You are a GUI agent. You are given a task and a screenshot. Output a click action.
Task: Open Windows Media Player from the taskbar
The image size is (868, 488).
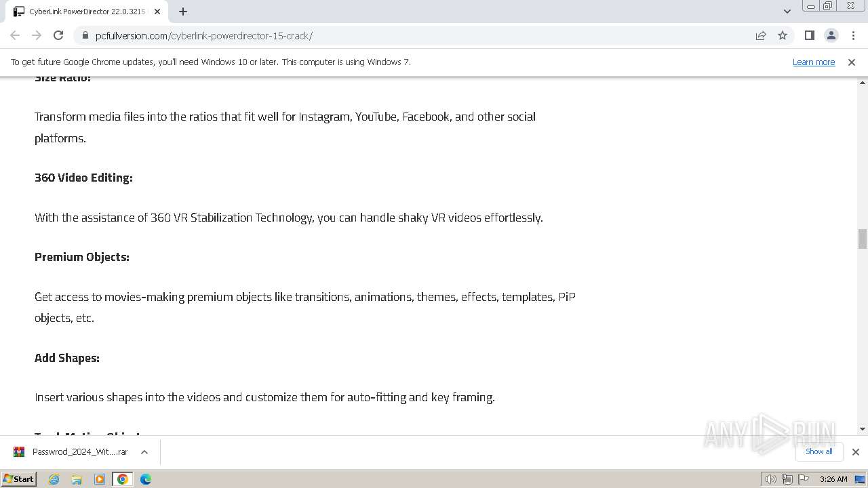[x=100, y=479]
